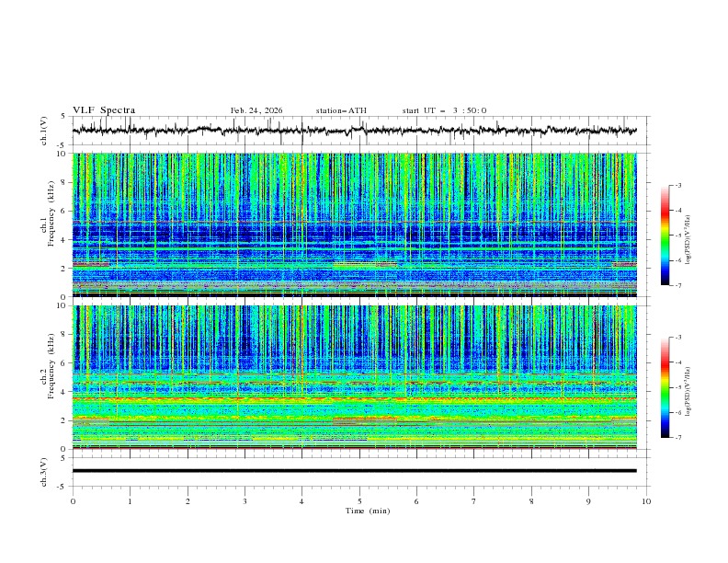Click the '-3' label on the upper color bar

tap(678, 185)
